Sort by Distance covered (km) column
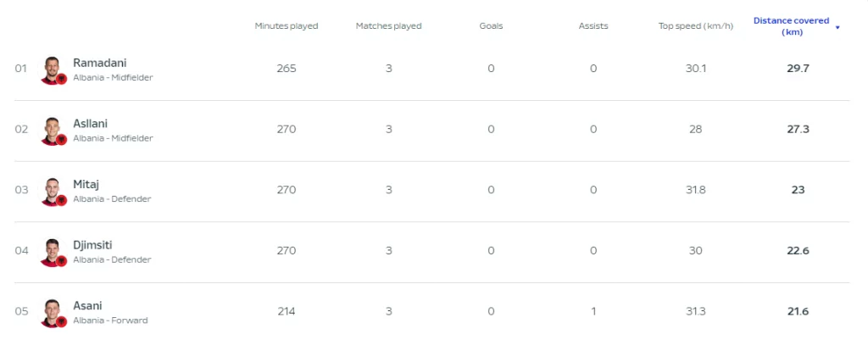The height and width of the screenshot is (340, 868). tap(791, 26)
